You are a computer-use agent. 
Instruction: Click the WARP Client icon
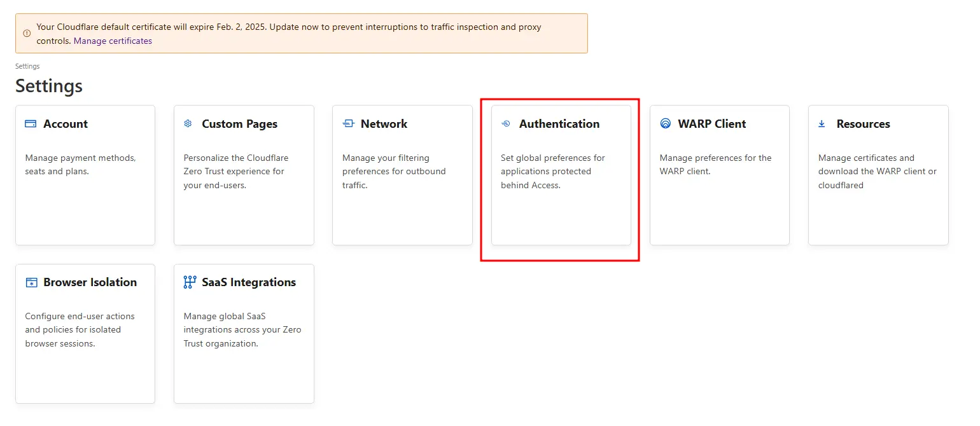[x=666, y=124]
